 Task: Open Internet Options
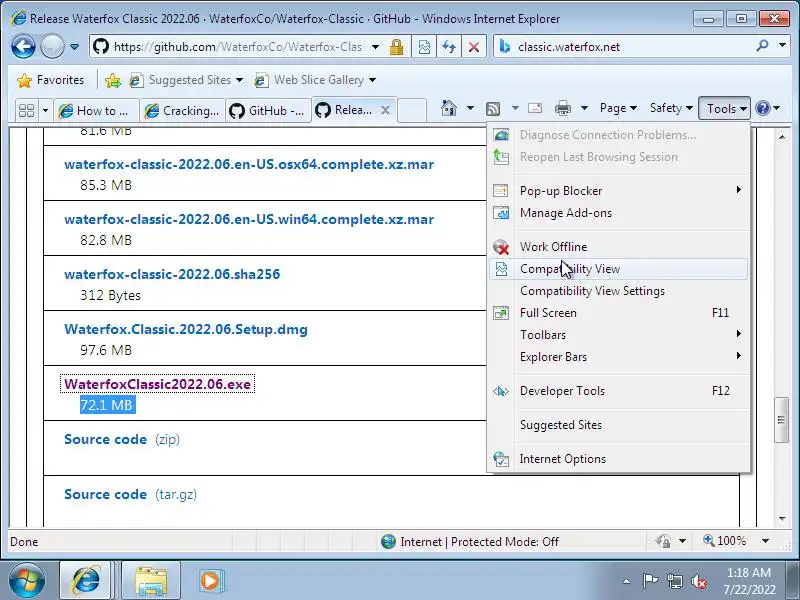click(618, 459)
